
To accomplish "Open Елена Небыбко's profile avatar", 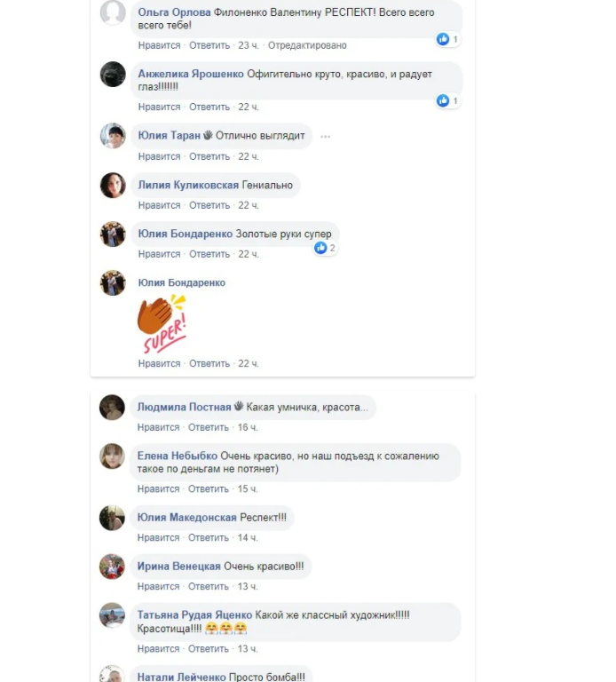I will click(x=112, y=456).
